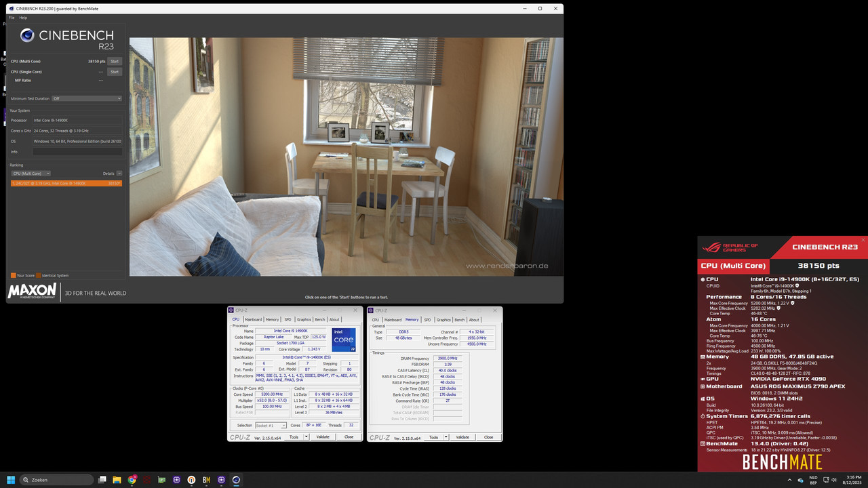Click the BENCHMATE logo at overlay bottom
This screenshot has height=488, width=868.
tap(782, 462)
